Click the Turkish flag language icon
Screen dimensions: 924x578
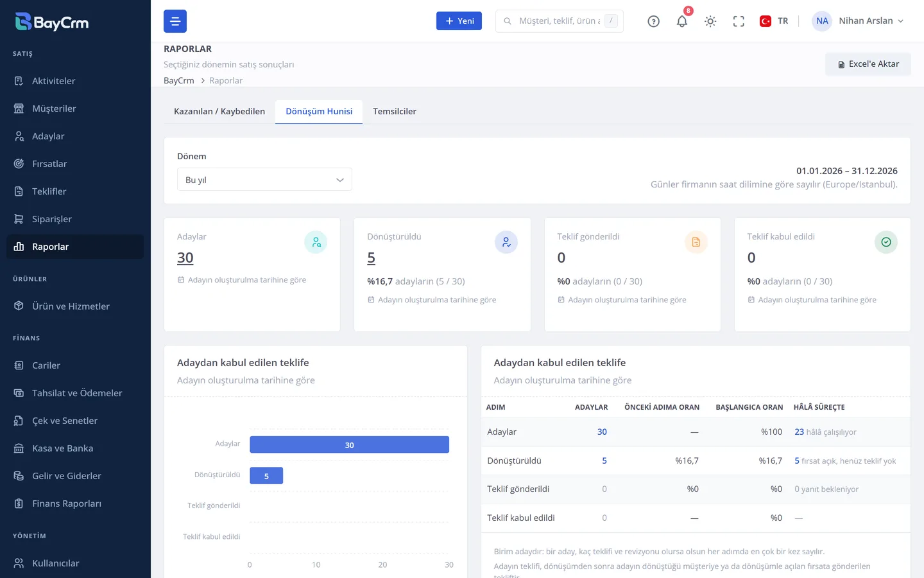point(766,21)
